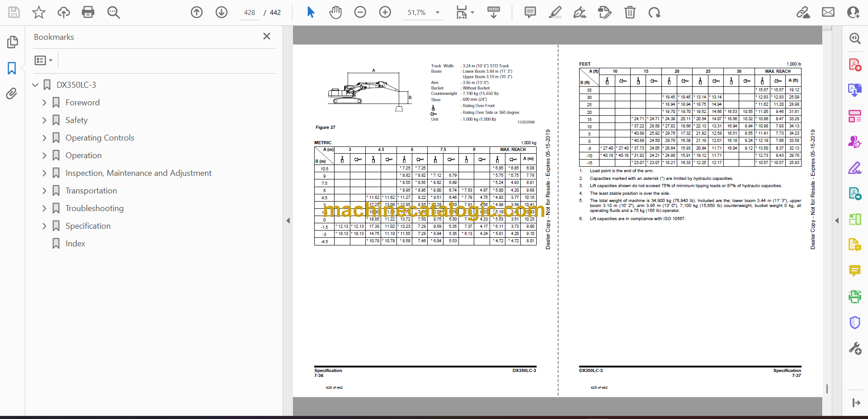
Task: Open the find text magnifier tool
Action: pos(113,12)
